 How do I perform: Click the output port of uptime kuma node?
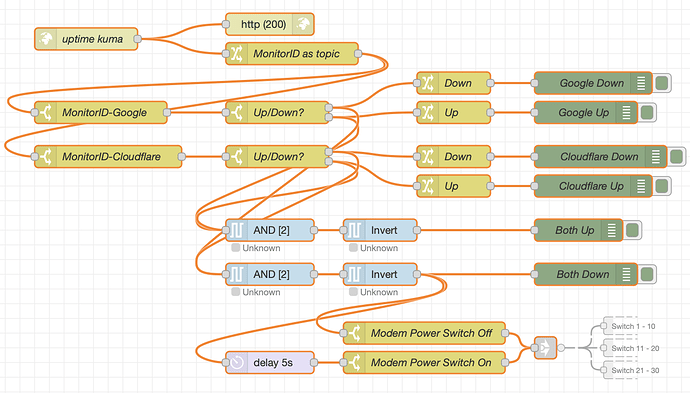[137, 39]
